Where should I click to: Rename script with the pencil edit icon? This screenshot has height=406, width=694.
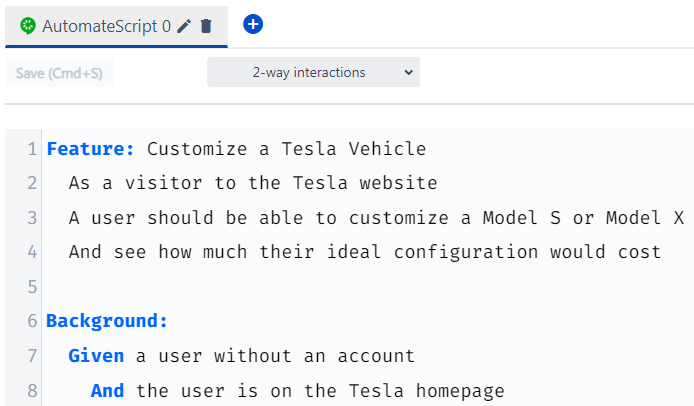pos(184,26)
